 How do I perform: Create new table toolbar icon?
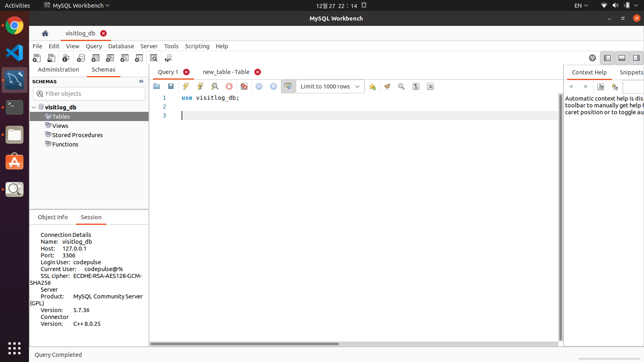click(95, 58)
